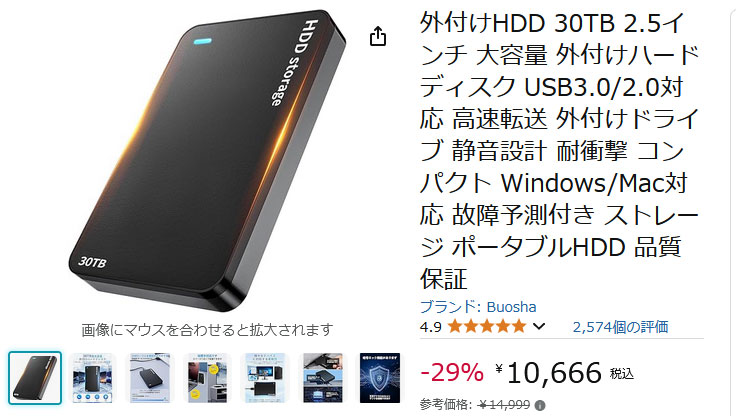Select the fourth thumbnail with yellow badge circles
The height and width of the screenshot is (416, 736).
(x=207, y=378)
